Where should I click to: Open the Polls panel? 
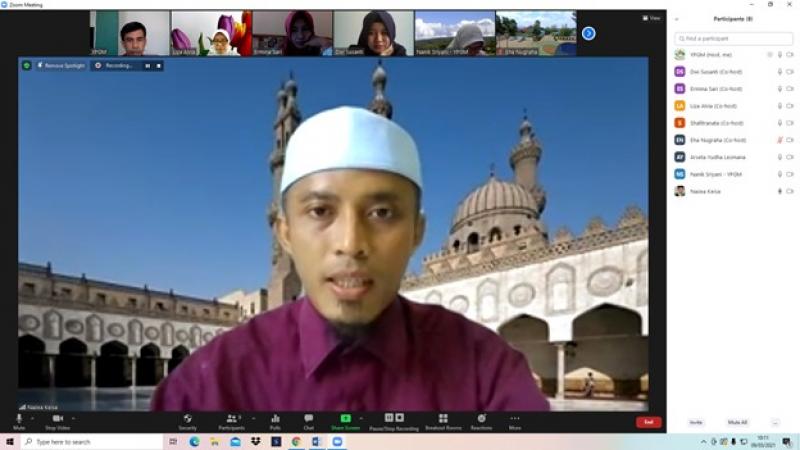tap(275, 420)
